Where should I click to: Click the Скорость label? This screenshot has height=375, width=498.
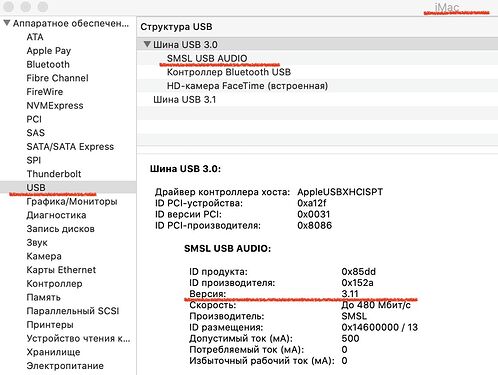coord(213,305)
